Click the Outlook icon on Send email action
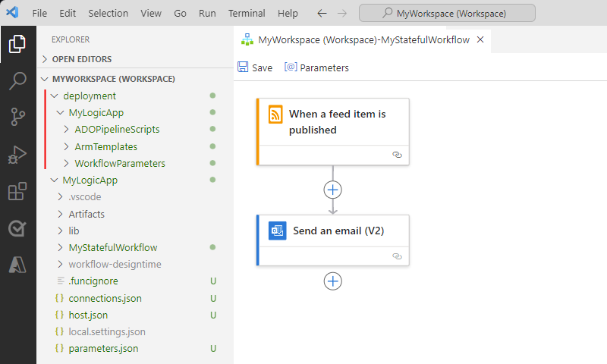 278,231
